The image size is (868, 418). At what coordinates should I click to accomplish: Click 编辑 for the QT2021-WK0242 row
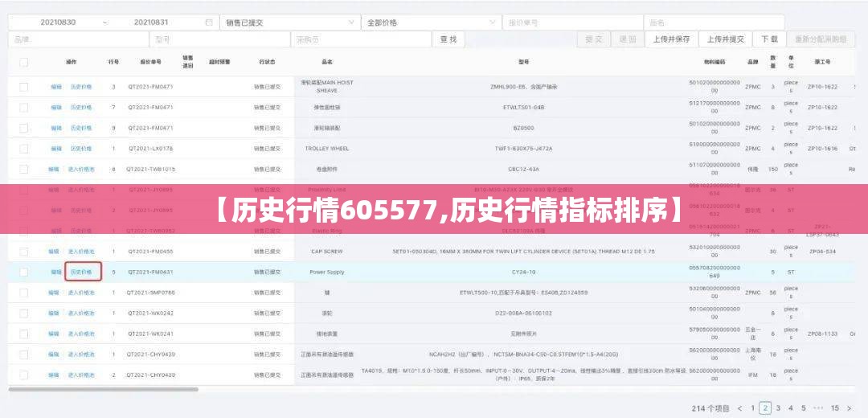coord(54,313)
